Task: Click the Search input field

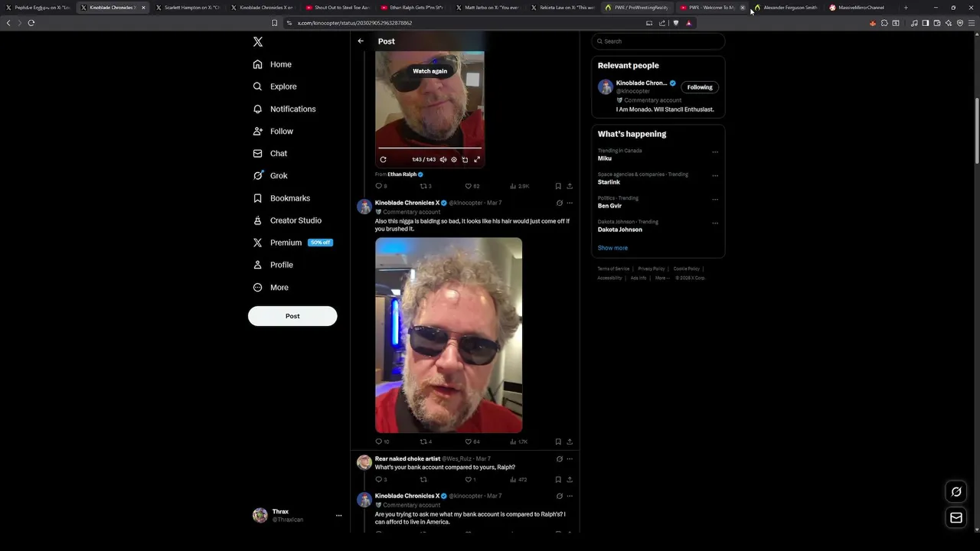Action: (658, 41)
